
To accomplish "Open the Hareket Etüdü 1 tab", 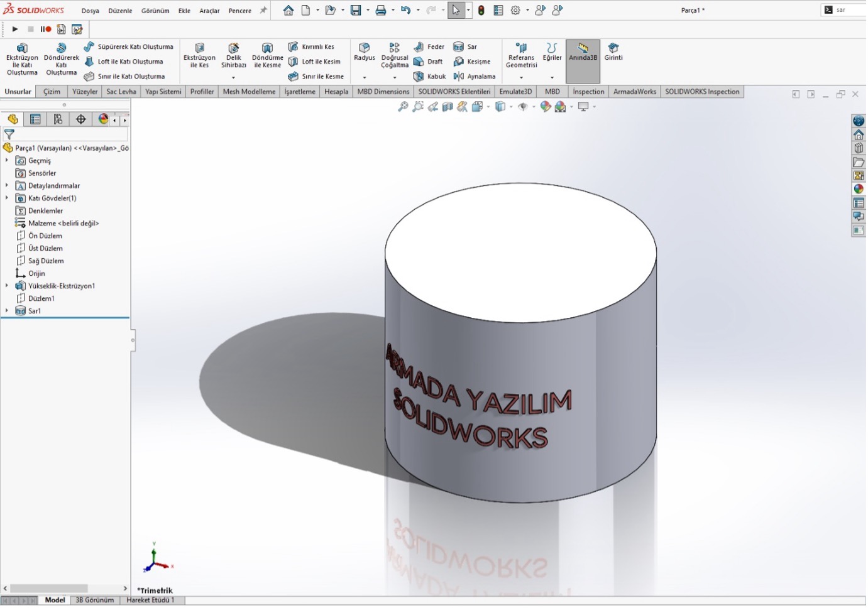I will 150,600.
